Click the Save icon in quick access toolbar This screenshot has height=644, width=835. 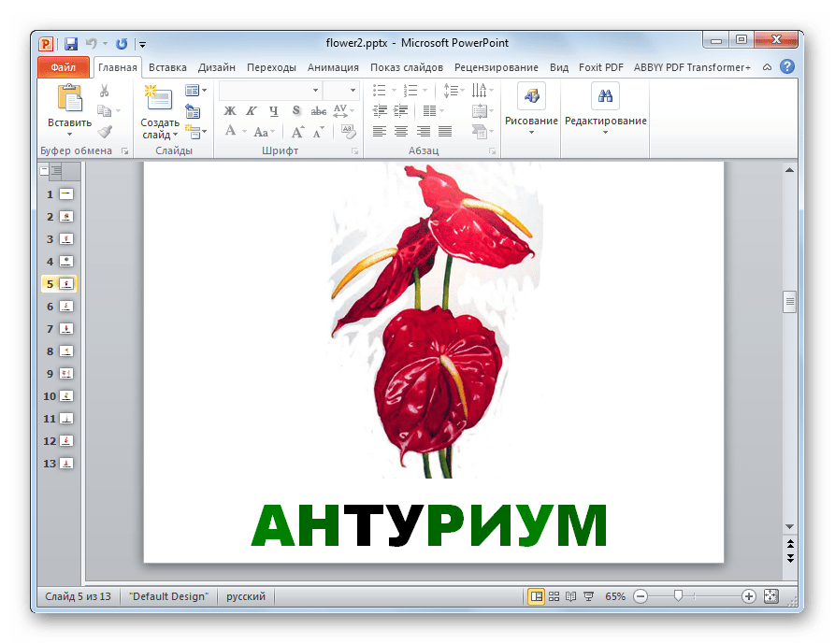pos(70,43)
